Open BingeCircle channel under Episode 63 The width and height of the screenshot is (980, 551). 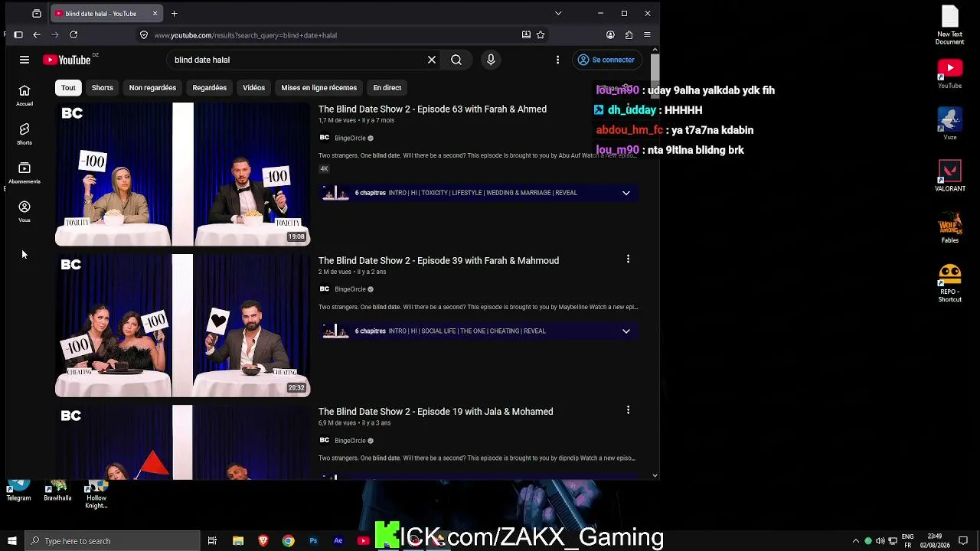[350, 139]
